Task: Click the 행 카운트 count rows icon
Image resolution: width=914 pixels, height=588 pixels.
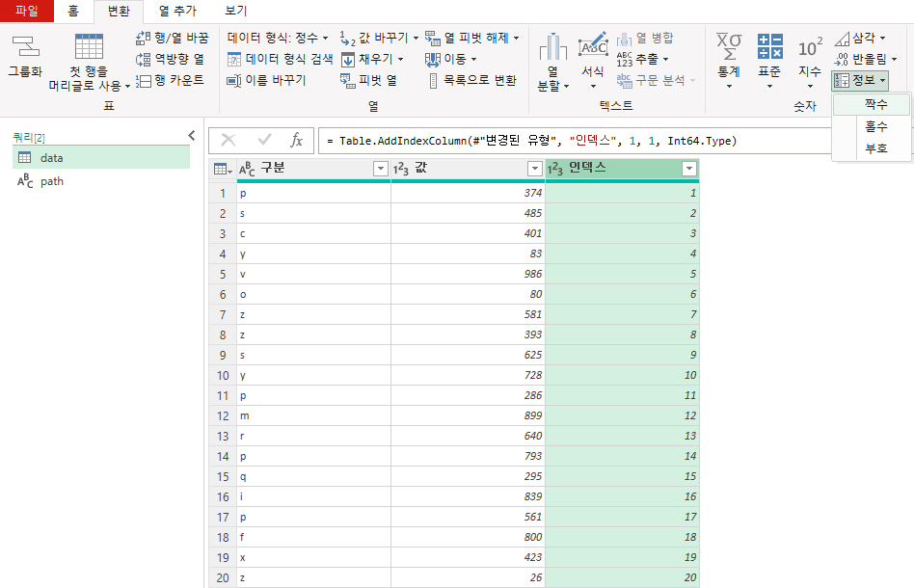Action: coord(144,80)
